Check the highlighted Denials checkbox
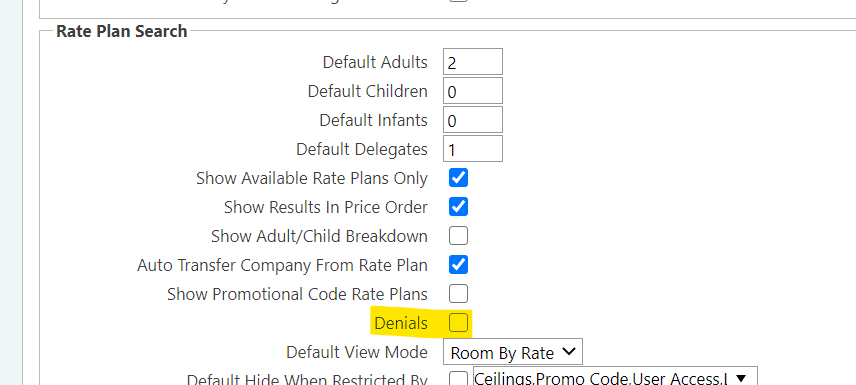The width and height of the screenshot is (856, 385). point(459,323)
